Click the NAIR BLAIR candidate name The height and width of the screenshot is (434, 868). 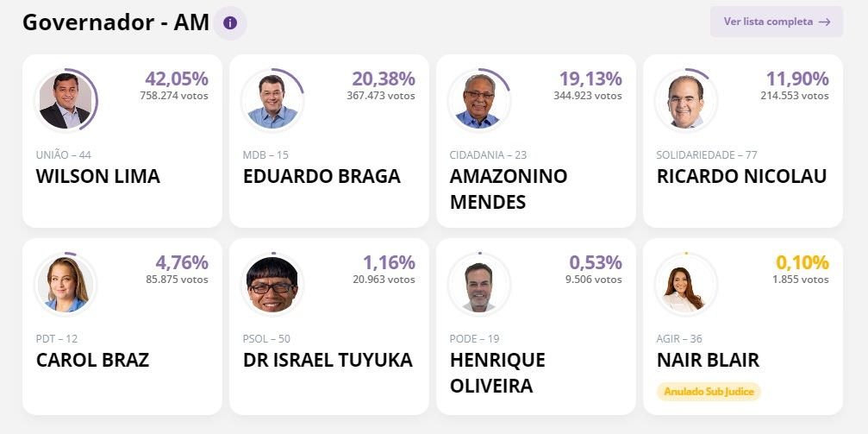[x=708, y=360]
